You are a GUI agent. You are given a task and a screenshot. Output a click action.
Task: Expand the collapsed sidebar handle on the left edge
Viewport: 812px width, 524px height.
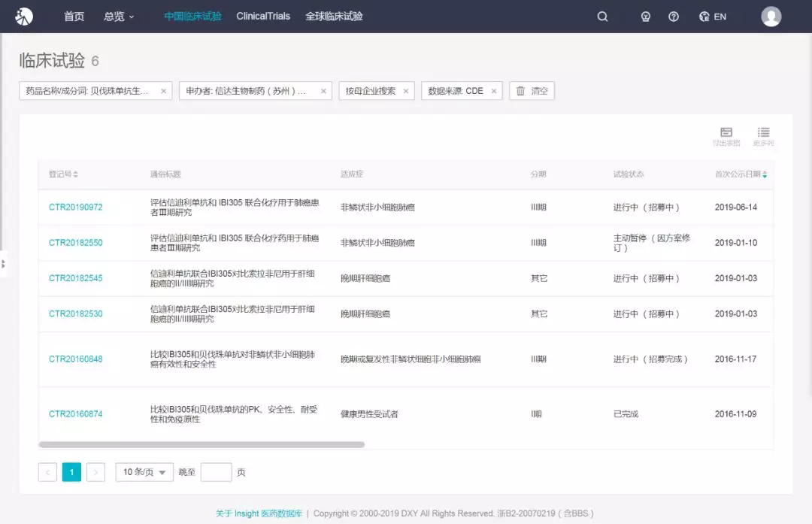[x=3, y=264]
